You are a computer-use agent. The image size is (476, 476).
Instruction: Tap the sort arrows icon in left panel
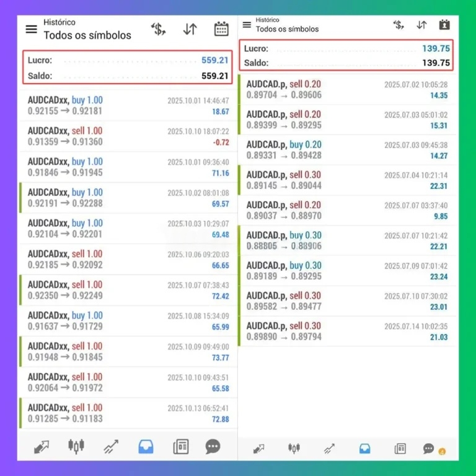[190, 29]
